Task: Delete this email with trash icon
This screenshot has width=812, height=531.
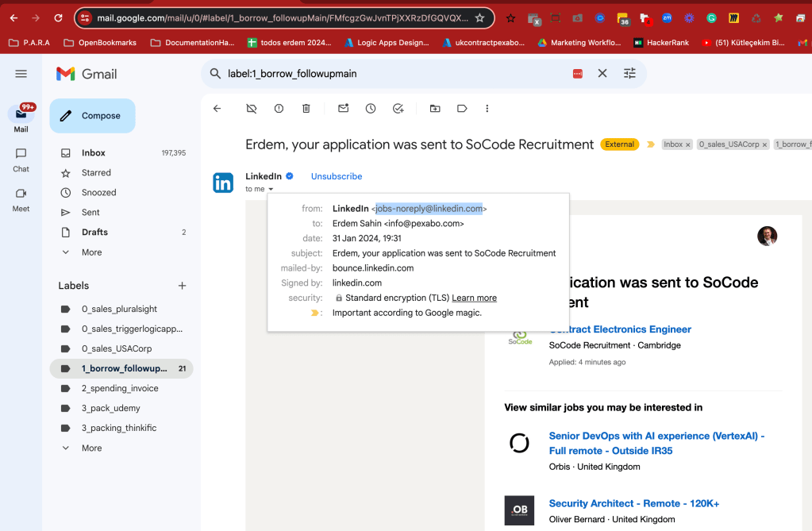Action: point(306,108)
